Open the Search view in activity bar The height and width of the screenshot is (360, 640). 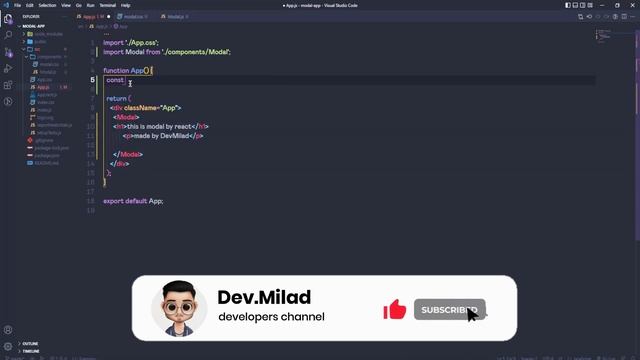(8, 36)
